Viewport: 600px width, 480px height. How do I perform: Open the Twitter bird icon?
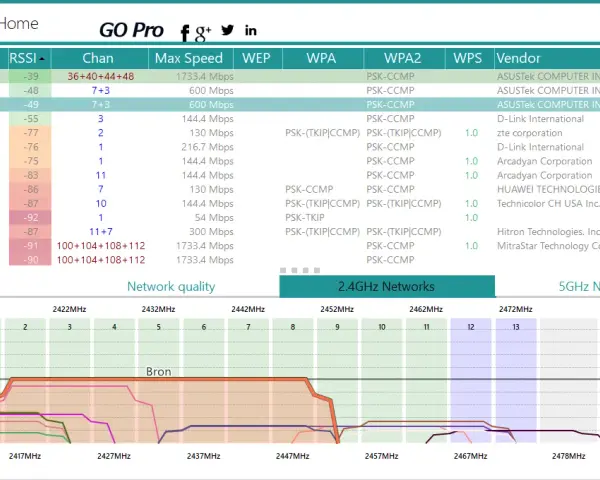click(x=228, y=30)
